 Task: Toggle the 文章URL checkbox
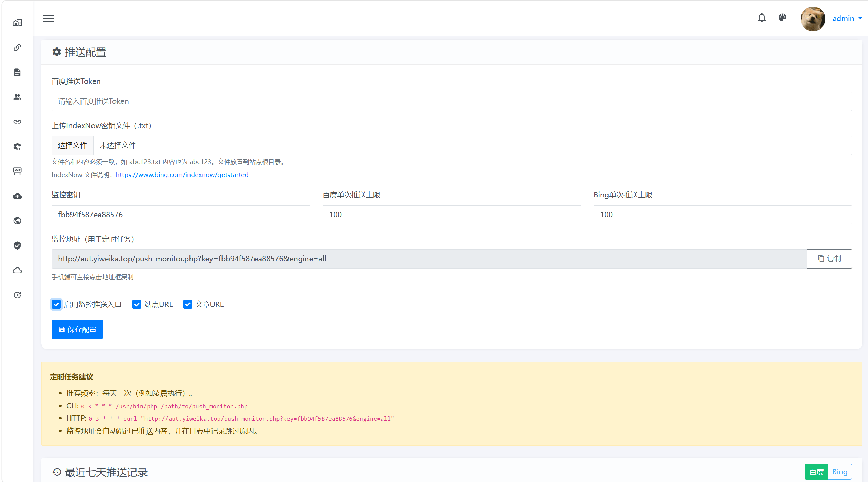pos(187,305)
